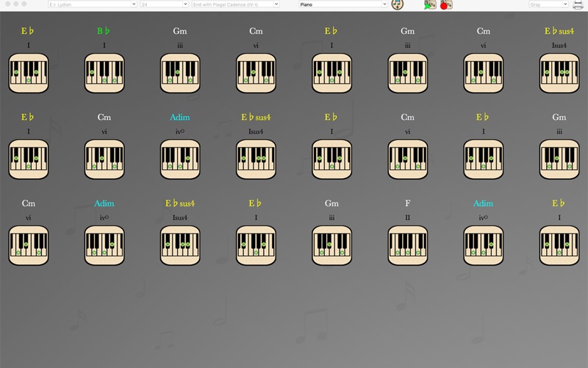Open the E♭ Lydian key dropdown
Screen dimensions: 588x368
pyautogui.click(x=93, y=4)
